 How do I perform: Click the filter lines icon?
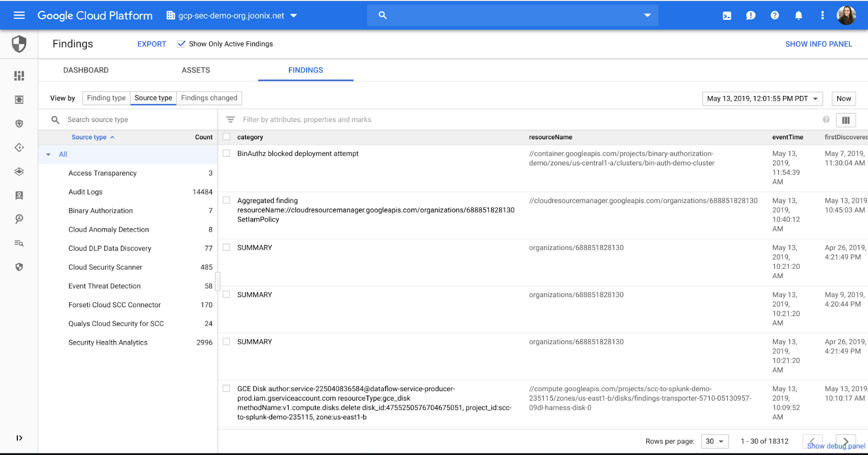[x=231, y=120]
